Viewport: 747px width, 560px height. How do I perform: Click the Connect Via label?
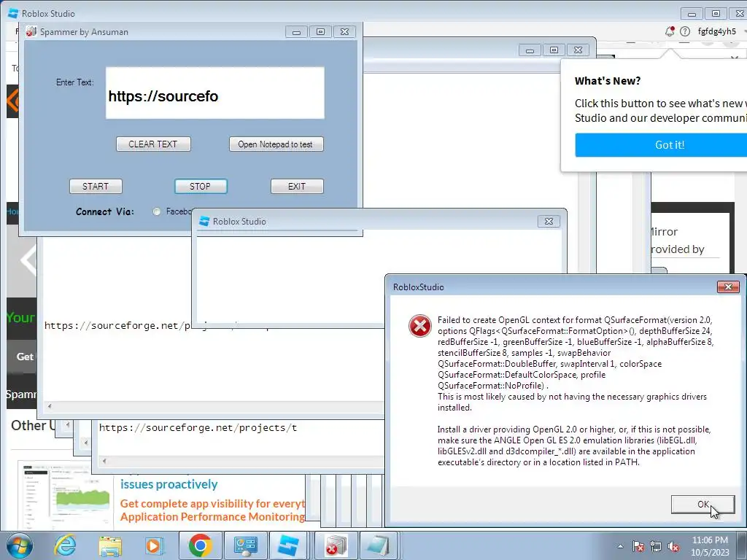[105, 211]
